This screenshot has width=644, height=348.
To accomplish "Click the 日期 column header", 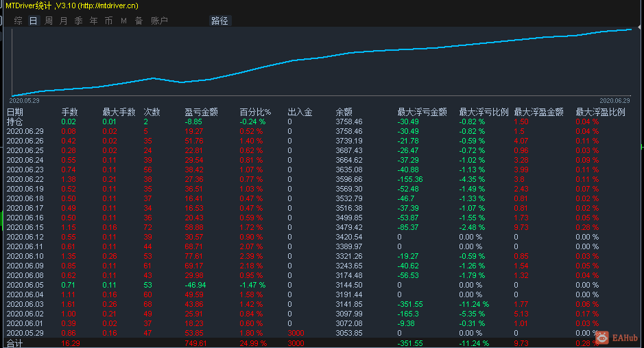I will 15,112.
